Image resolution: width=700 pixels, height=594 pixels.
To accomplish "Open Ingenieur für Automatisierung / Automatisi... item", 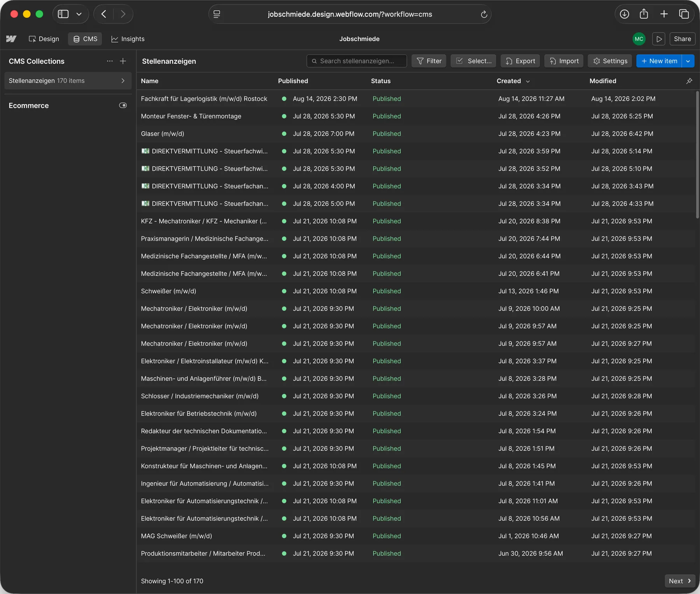I will click(x=205, y=484).
